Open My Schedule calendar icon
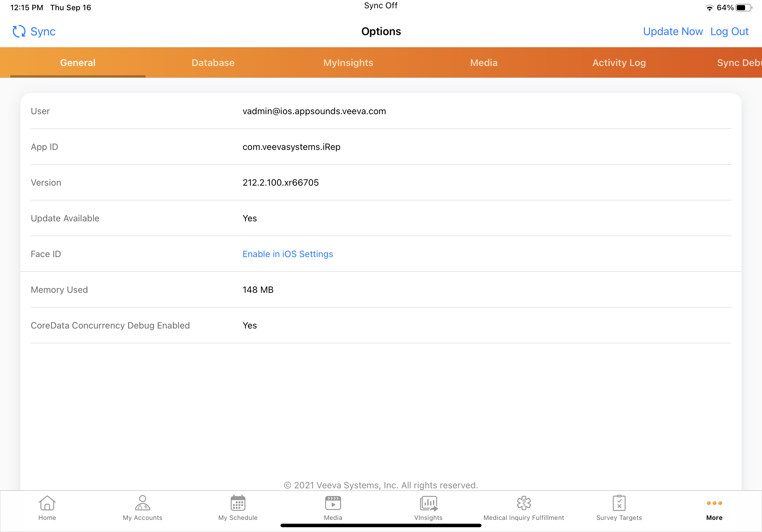The width and height of the screenshot is (762, 532). click(x=238, y=503)
